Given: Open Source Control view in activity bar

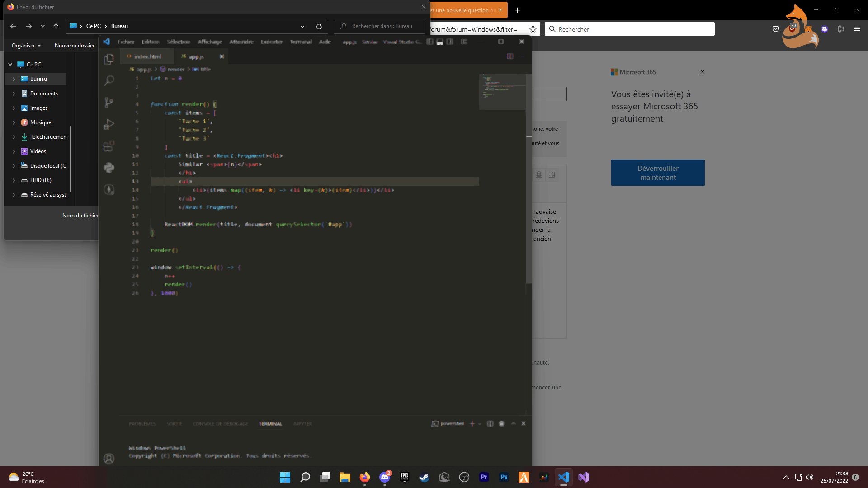Looking at the screenshot, I should tap(109, 103).
